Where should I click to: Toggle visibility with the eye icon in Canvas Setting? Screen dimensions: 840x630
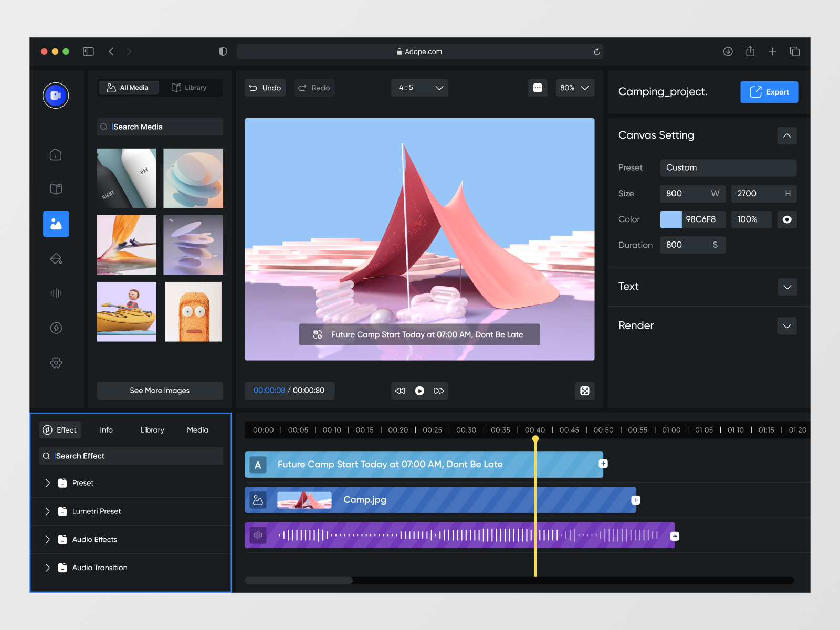[786, 219]
